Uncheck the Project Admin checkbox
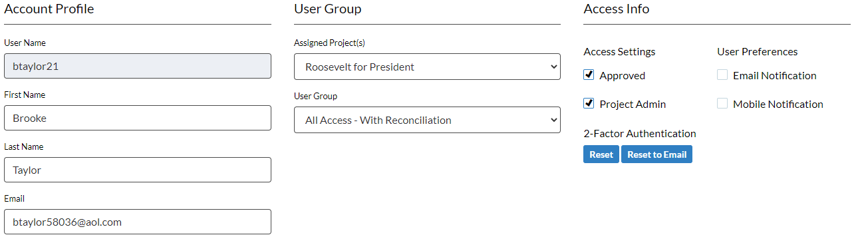868x241 pixels. coord(589,103)
